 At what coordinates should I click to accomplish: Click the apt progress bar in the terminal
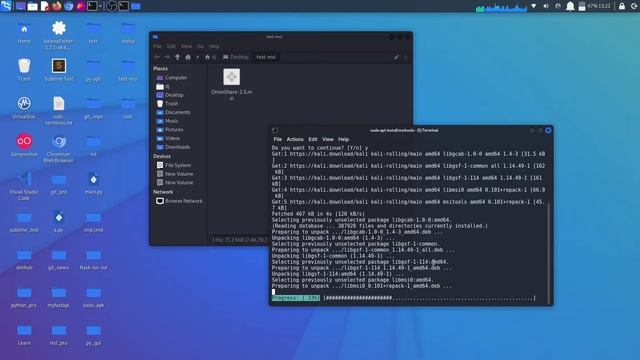(x=403, y=298)
